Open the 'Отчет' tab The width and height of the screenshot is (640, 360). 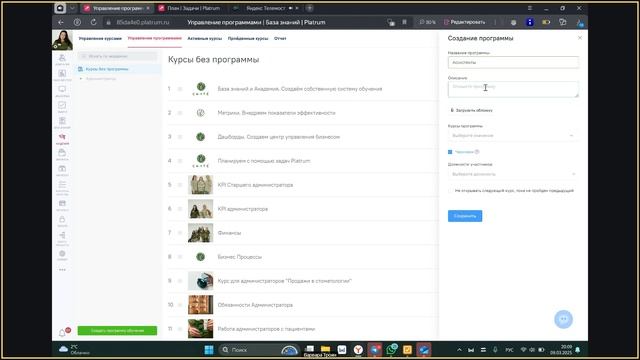tap(280, 38)
